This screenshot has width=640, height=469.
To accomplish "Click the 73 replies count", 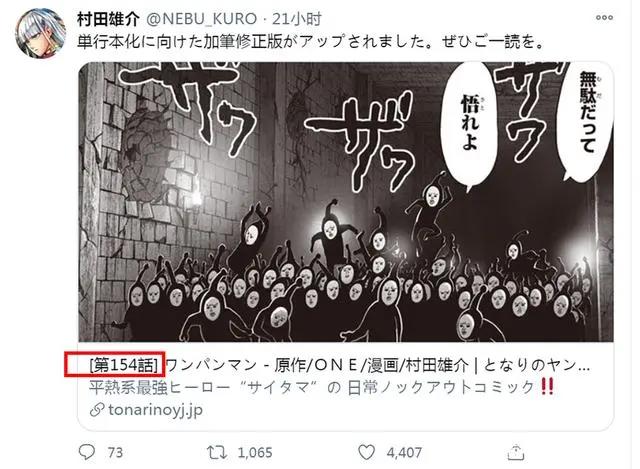I will (115, 453).
